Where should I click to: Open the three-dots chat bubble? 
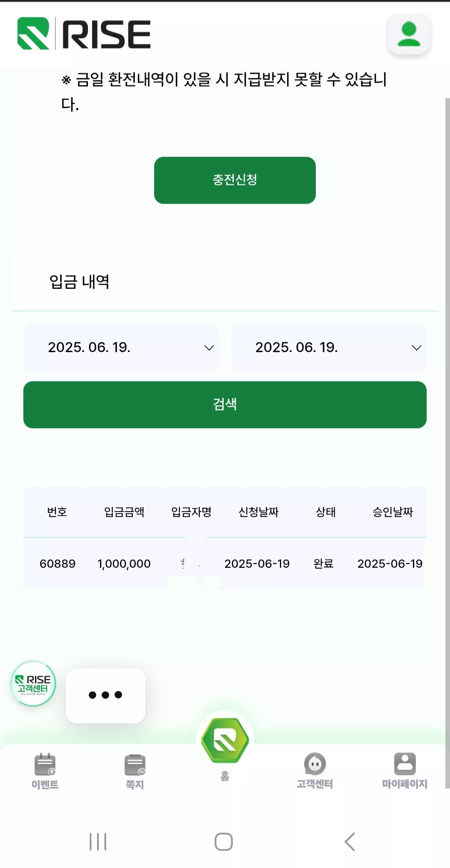tap(105, 696)
